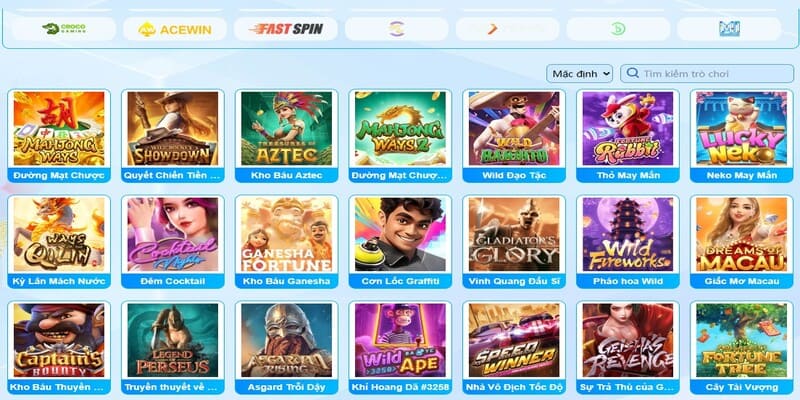This screenshot has height=400, width=800.
Task: Click the Tìm kiếm trò chơi search field
Action: tap(707, 73)
